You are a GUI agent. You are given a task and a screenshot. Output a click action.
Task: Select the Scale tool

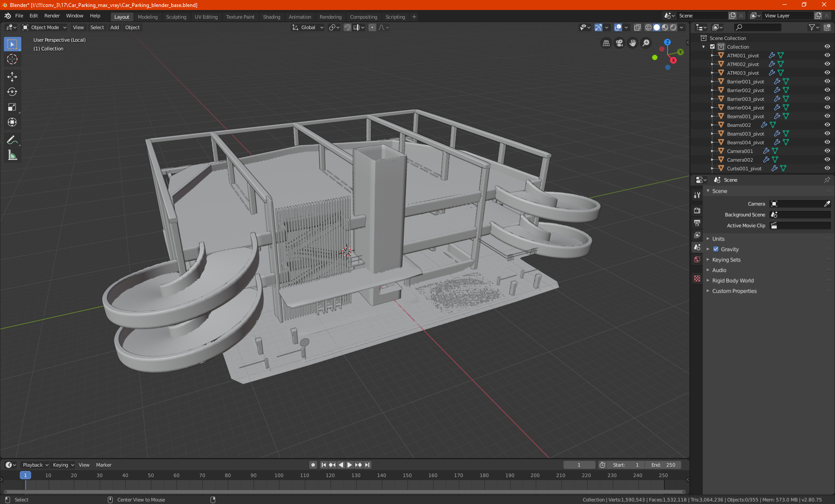12,107
